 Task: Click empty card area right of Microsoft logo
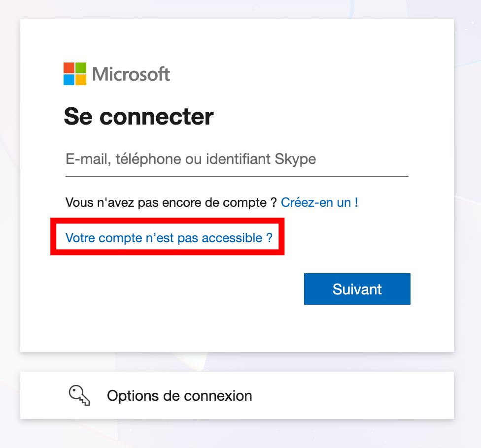point(306,74)
